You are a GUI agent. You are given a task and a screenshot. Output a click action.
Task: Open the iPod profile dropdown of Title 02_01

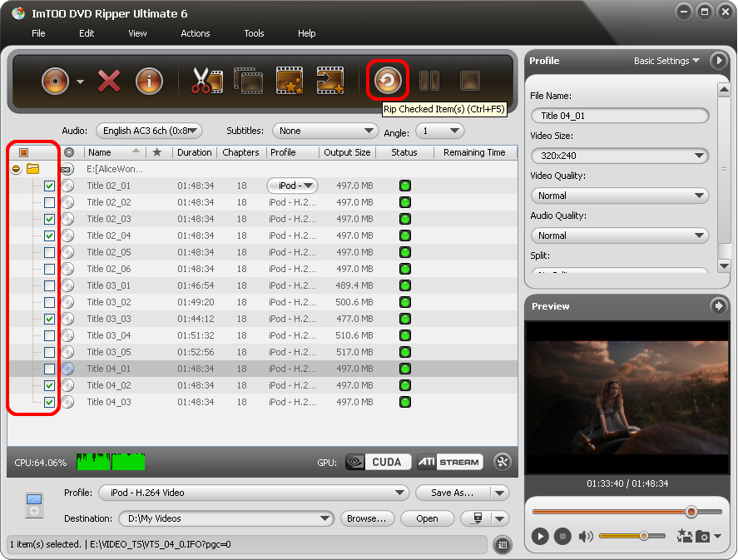[x=292, y=186]
